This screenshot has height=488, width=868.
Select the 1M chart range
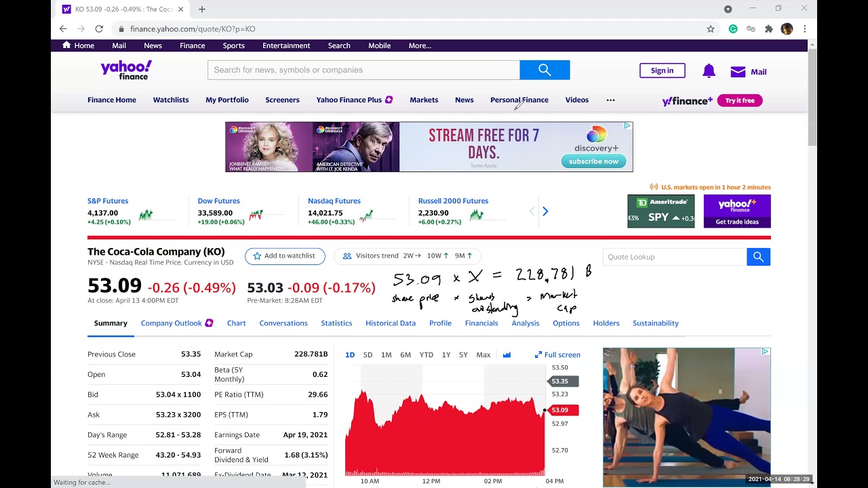387,354
